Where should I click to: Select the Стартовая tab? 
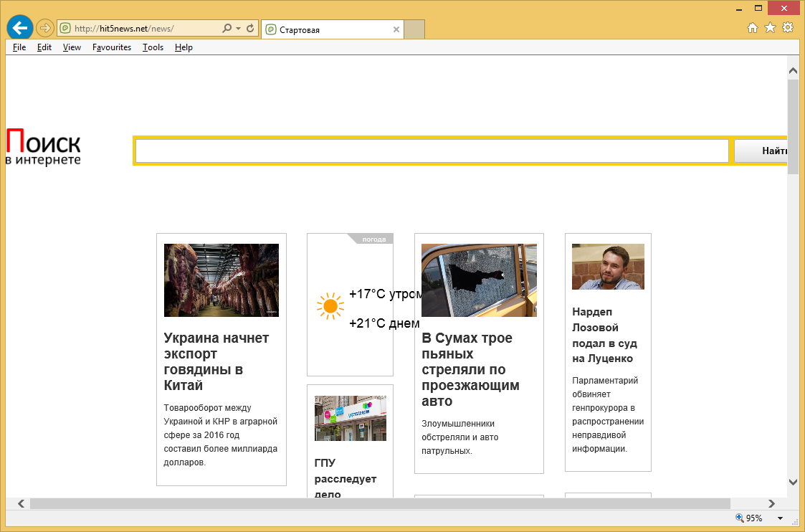333,30
